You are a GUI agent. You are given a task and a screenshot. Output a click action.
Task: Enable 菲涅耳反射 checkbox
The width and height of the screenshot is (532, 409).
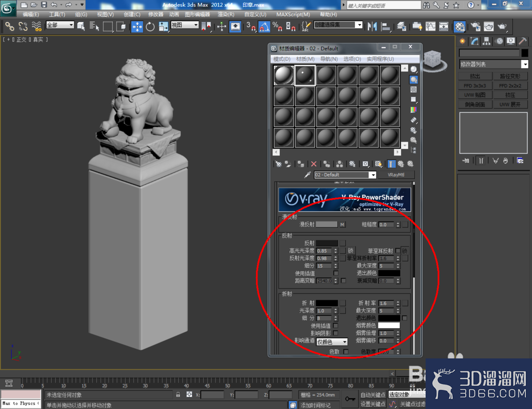pyautogui.click(x=397, y=251)
